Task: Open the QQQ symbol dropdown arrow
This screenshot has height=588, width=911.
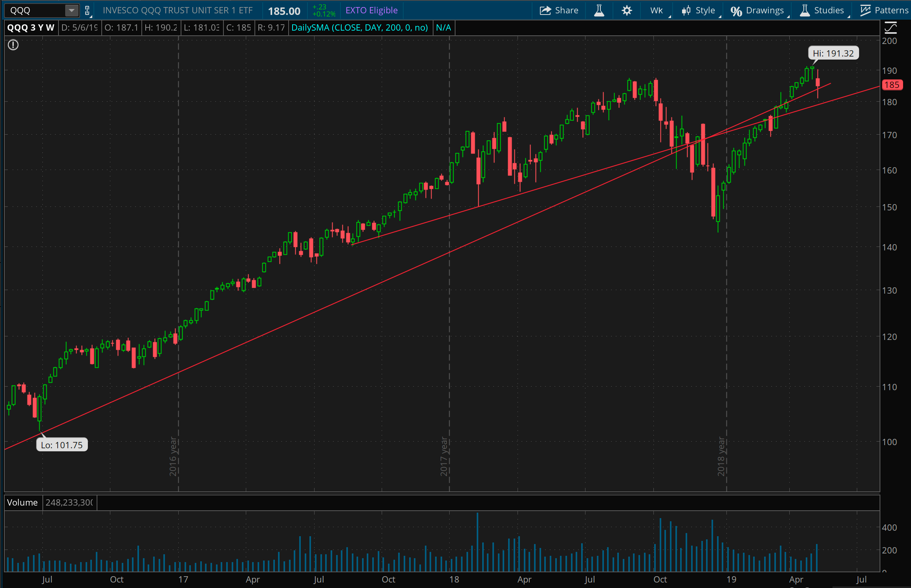Action: pyautogui.click(x=71, y=11)
